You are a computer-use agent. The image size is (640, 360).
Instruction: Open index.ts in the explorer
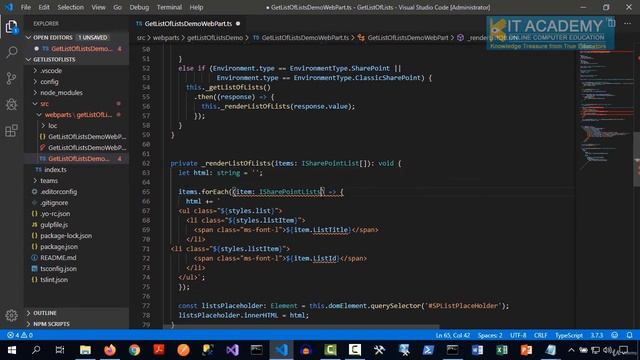tap(55, 169)
